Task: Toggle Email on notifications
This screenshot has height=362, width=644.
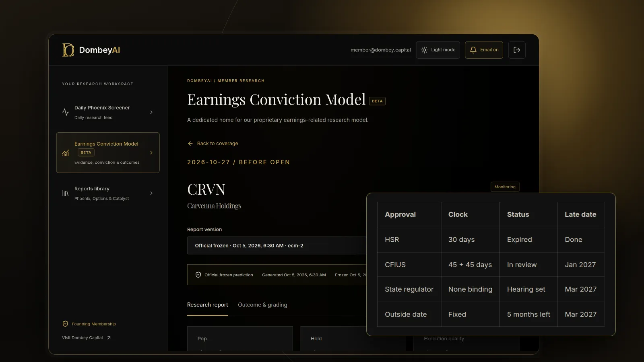Action: point(484,50)
